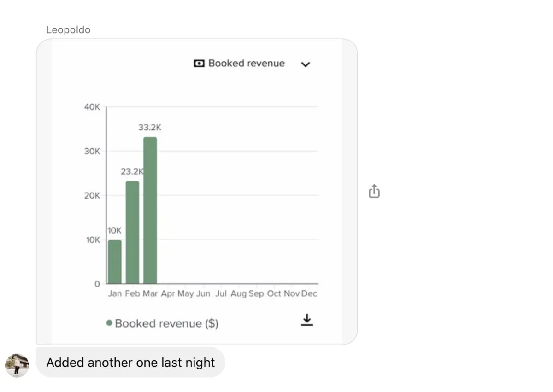Viewport: 553px width, 392px height.
Task: Click the Dec label on the x-axis
Action: coord(309,293)
